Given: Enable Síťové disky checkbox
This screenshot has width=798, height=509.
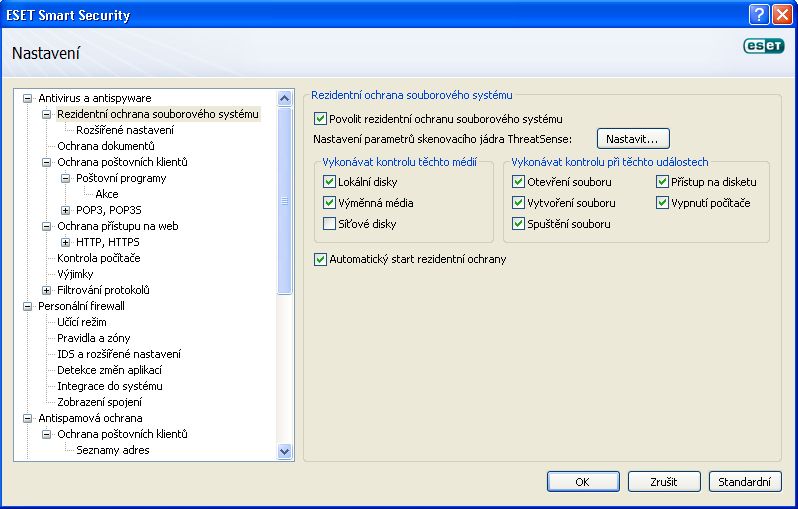Looking at the screenshot, I should tap(329, 223).
